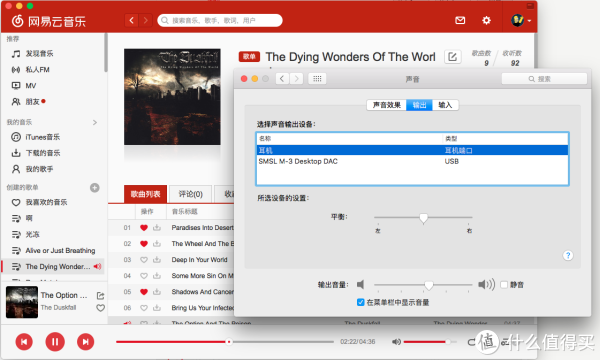
Task: Open the now playing album thumbnail
Action: [x=22, y=302]
